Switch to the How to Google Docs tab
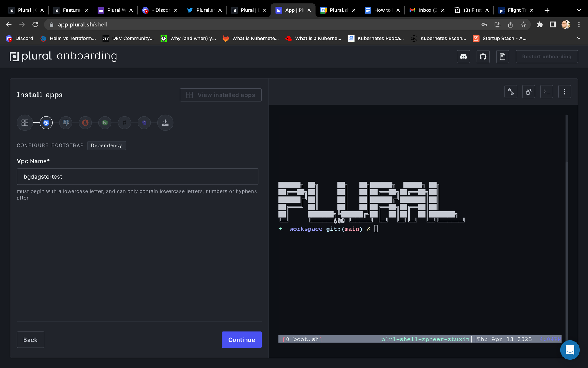Screen dimensions: 588x368 (382, 10)
